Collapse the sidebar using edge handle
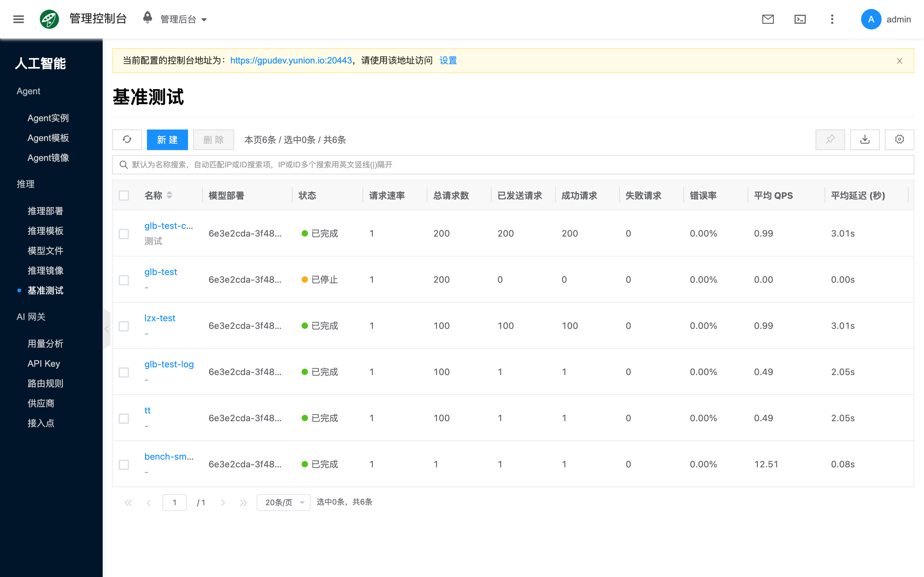Screen dimensions: 924x577 [x=107, y=329]
